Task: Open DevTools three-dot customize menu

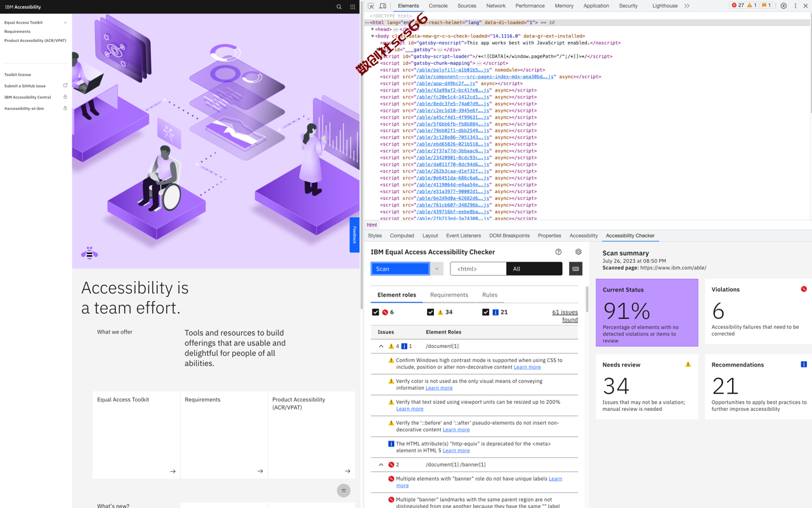Action: pos(796,6)
